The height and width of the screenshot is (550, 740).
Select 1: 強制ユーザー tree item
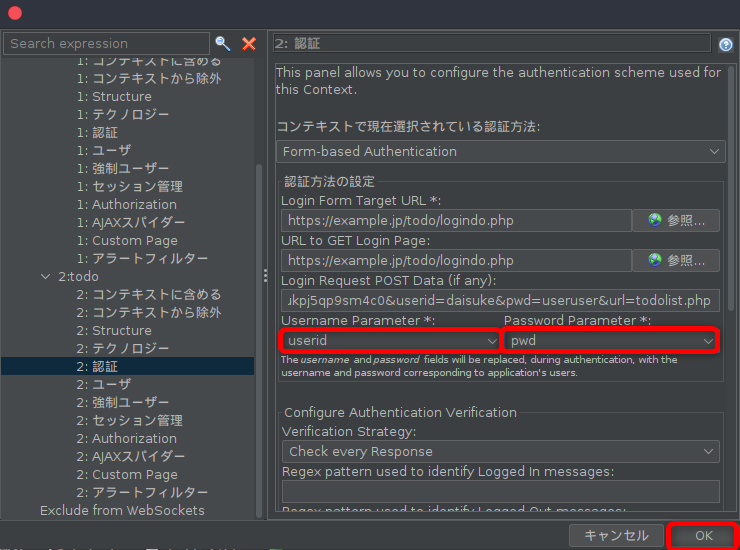tap(123, 168)
